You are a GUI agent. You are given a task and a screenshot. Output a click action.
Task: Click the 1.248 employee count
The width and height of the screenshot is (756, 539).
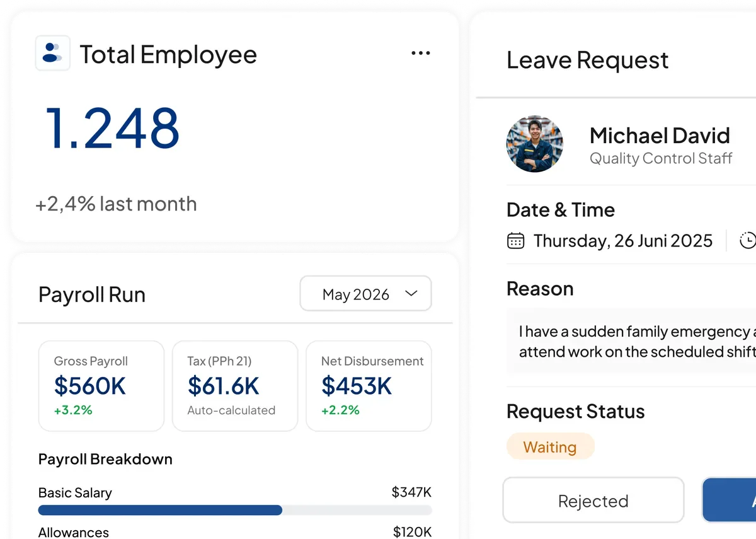[112, 128]
